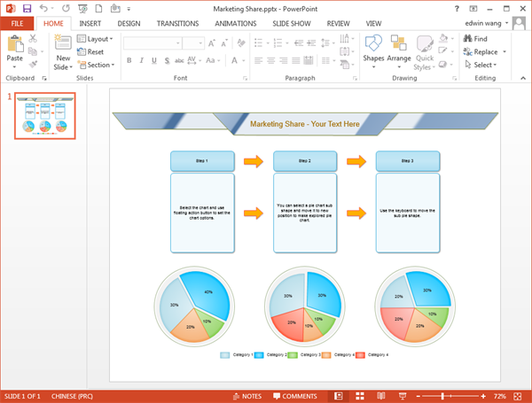Click the Save icon in quick access toolbar
The image size is (532, 403).
pyautogui.click(x=26, y=8)
